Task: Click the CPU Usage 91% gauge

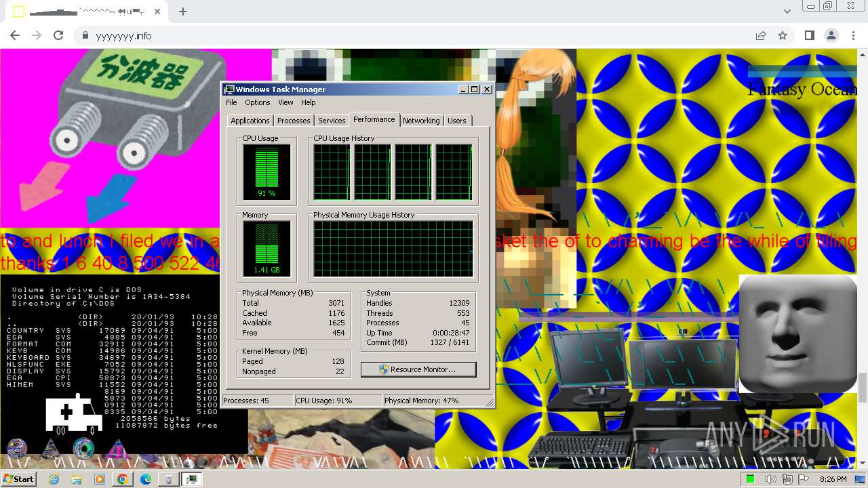Action: pyautogui.click(x=267, y=172)
